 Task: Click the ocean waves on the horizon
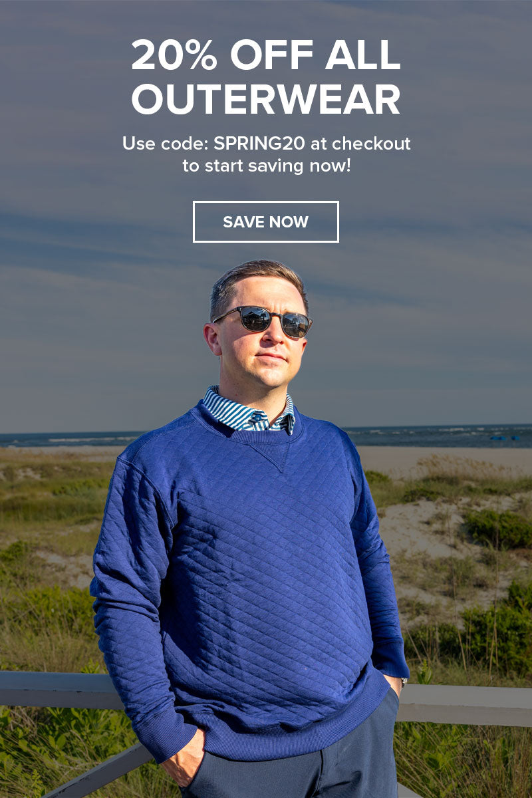click(439, 436)
